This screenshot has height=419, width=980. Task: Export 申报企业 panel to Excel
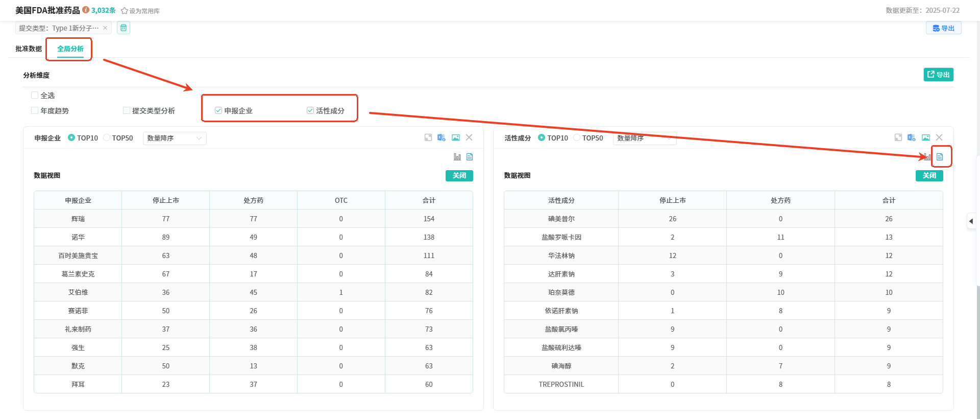pos(442,137)
